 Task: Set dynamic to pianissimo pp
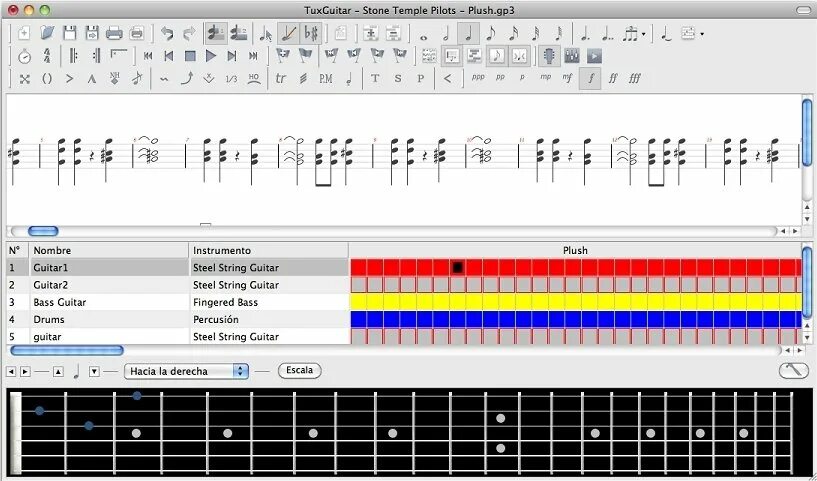[x=500, y=77]
